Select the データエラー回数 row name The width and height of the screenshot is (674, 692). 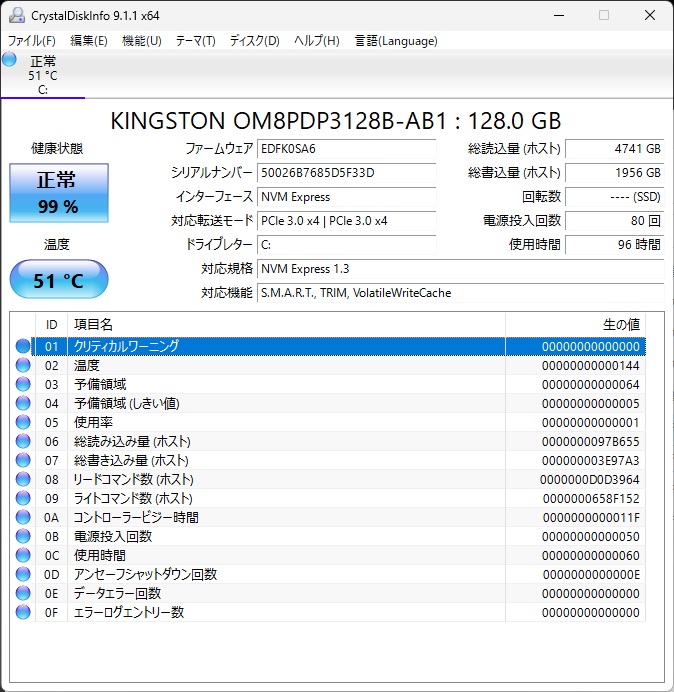coord(117,593)
